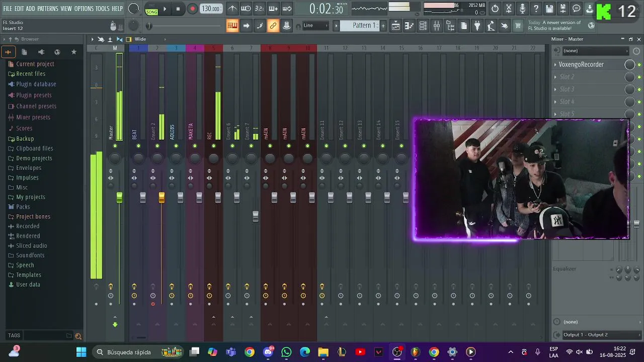Click the 130.000 tempo field

[211, 9]
